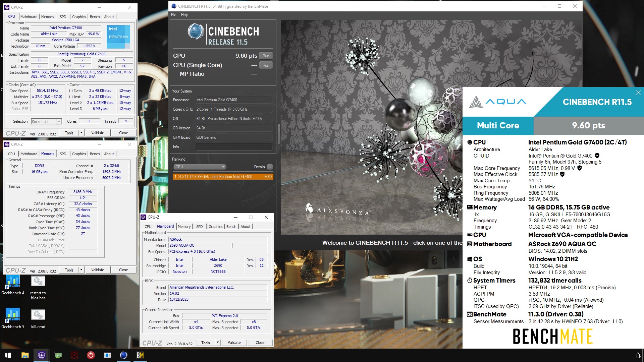Close the BenchMate result overlay
The image size is (644, 362).
638,93
